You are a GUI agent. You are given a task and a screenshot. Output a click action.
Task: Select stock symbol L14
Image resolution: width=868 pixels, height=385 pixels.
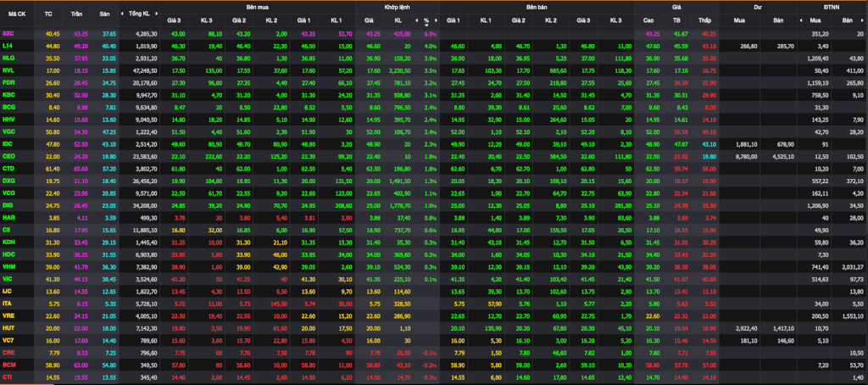click(x=7, y=46)
